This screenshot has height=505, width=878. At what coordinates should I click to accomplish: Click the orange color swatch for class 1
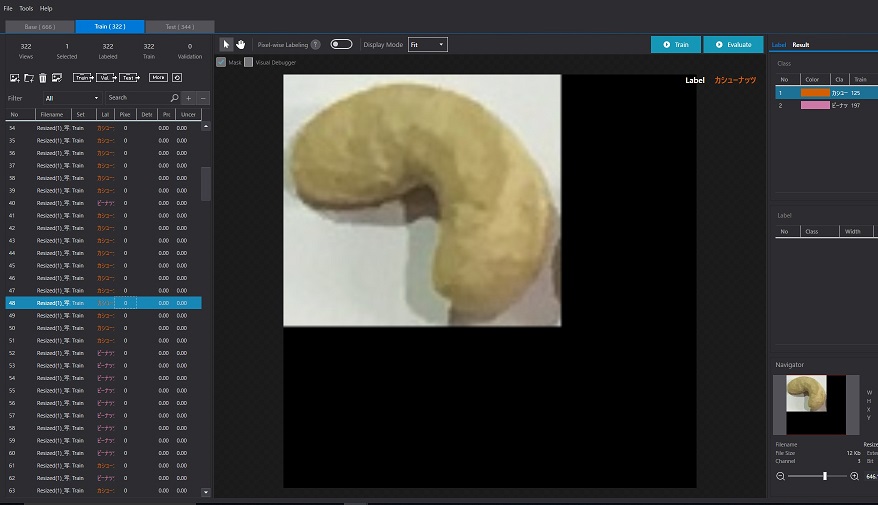pos(815,93)
